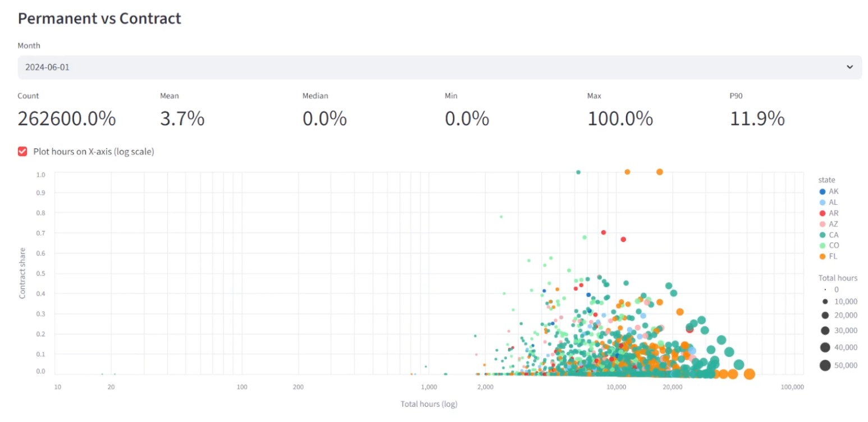Click the largest orange bubble at the bottom right

tap(749, 374)
